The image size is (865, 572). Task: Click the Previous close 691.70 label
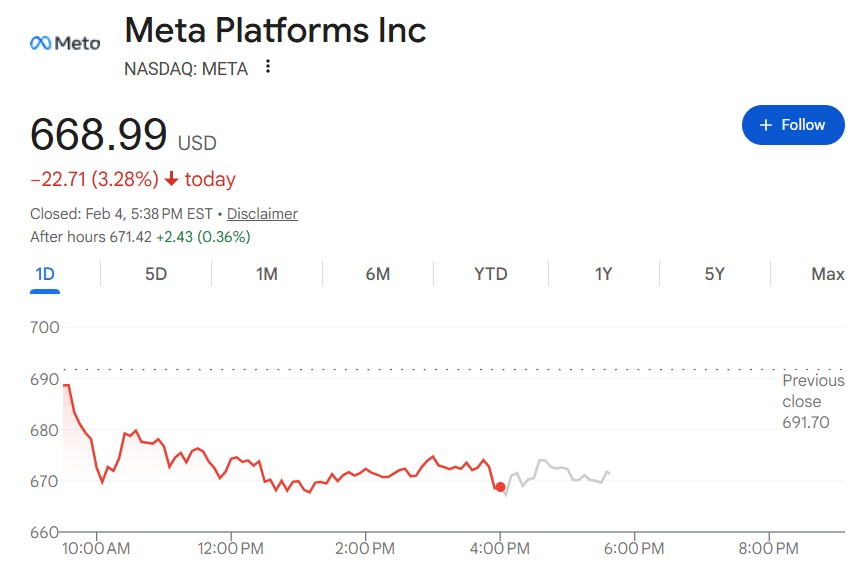(812, 401)
